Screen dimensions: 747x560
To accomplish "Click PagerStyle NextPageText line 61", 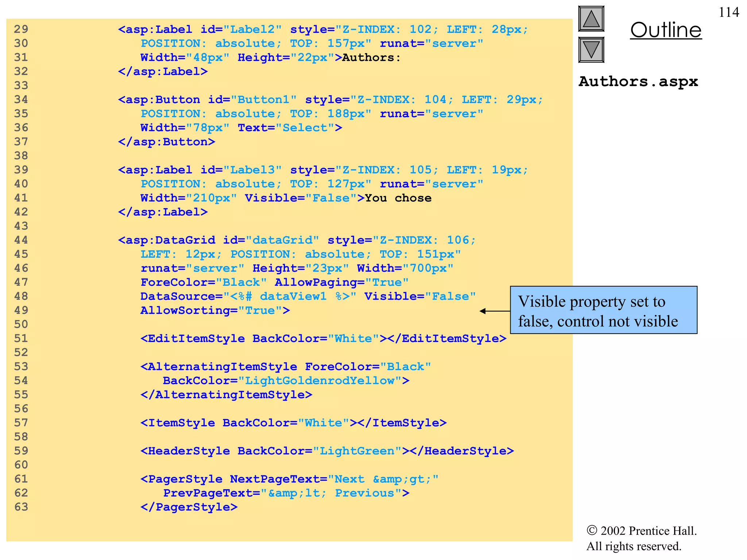I will [x=290, y=479].
